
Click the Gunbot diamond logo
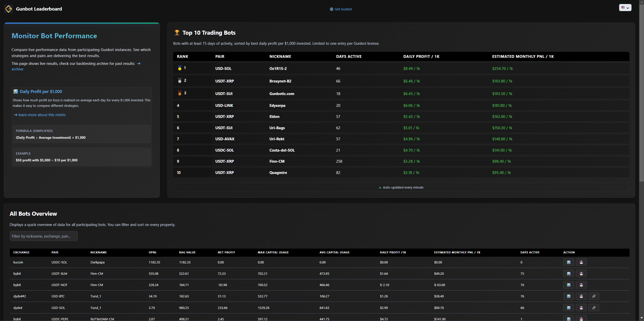[x=9, y=9]
